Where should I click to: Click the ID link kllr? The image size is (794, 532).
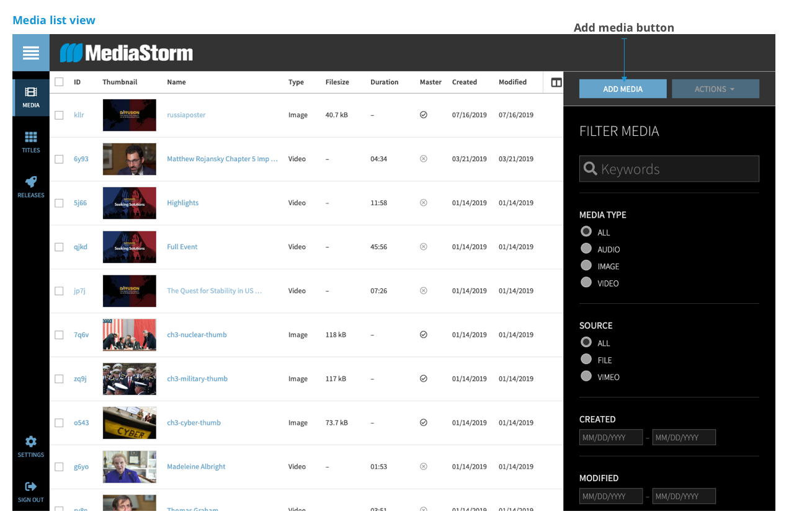[x=79, y=115]
